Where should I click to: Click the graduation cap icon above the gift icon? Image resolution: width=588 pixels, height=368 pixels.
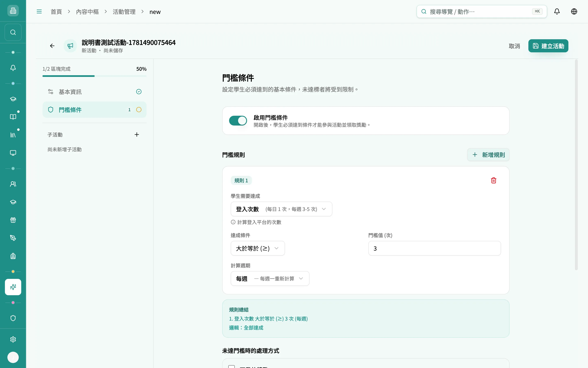click(13, 202)
